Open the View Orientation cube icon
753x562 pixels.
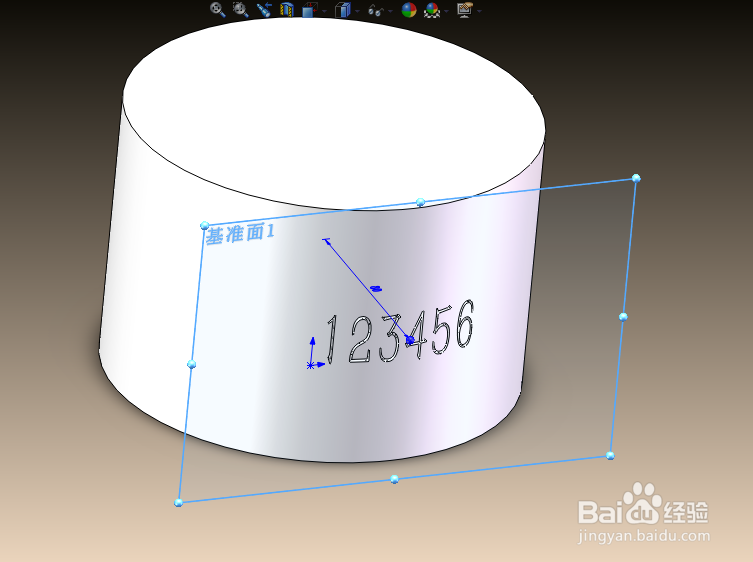[310, 10]
